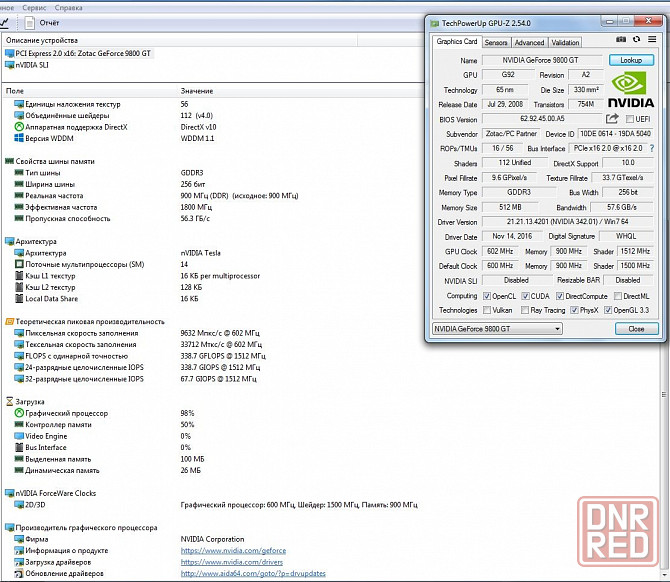Select PCI Express Zotac GeForce 9800 GT device
The height and width of the screenshot is (582, 670).
(78, 53)
